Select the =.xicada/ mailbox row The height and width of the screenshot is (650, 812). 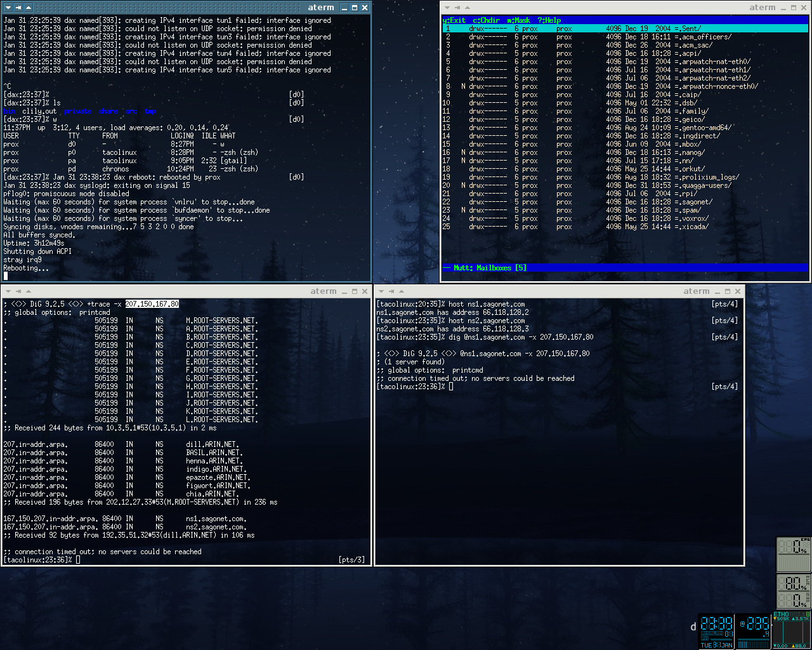pos(625,227)
